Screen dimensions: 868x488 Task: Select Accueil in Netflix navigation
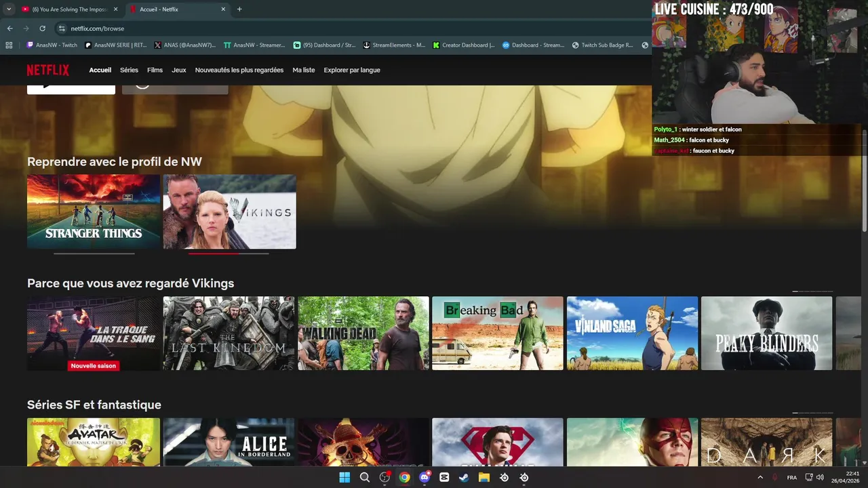100,70
